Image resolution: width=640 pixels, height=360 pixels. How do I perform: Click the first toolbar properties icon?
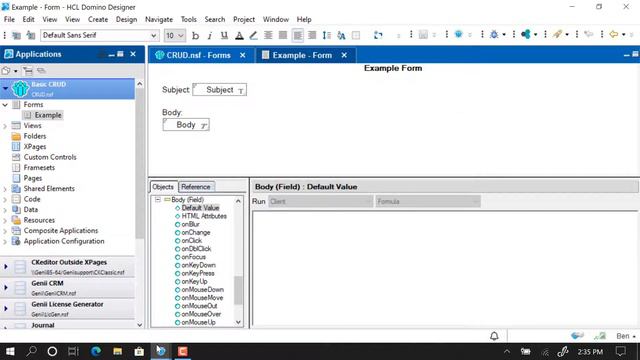[x=16, y=36]
